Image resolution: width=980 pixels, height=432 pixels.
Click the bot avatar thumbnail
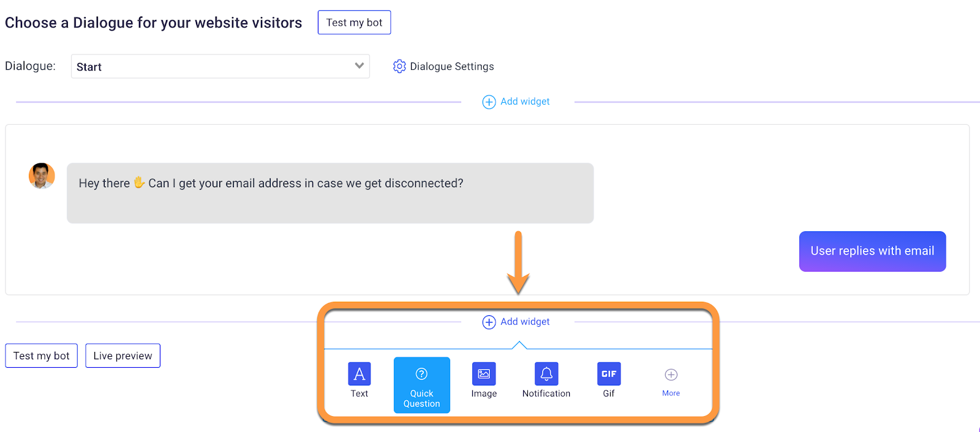tap(42, 176)
